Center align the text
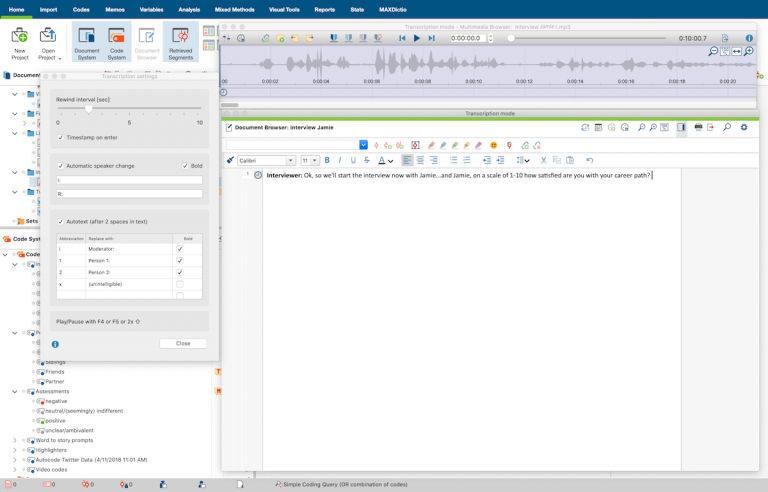This screenshot has height=492, width=768. [x=420, y=160]
